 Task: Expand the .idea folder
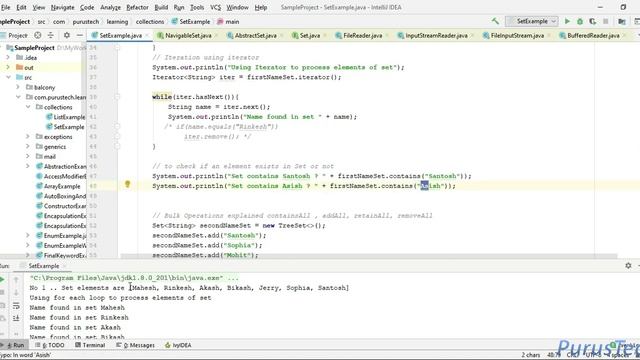point(8,58)
